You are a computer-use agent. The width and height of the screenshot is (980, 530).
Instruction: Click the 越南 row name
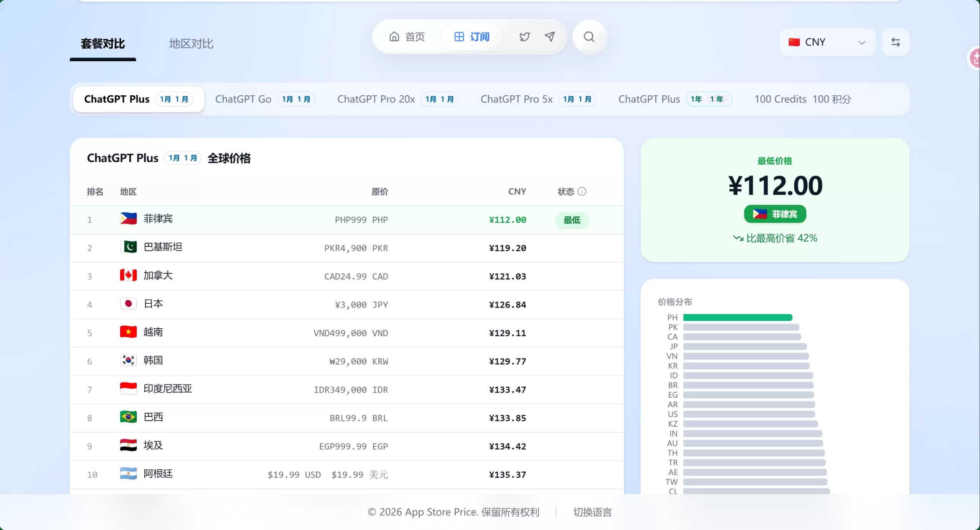click(153, 332)
